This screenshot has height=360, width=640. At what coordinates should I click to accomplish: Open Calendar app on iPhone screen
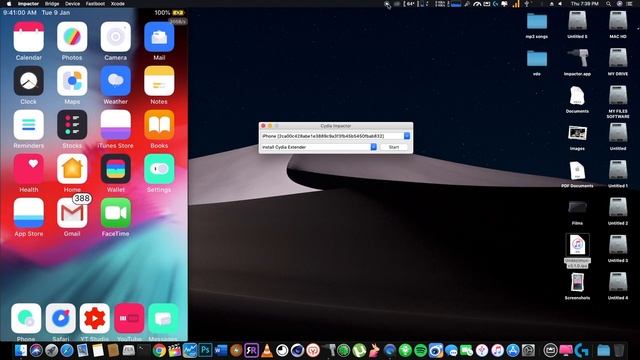coord(29,37)
